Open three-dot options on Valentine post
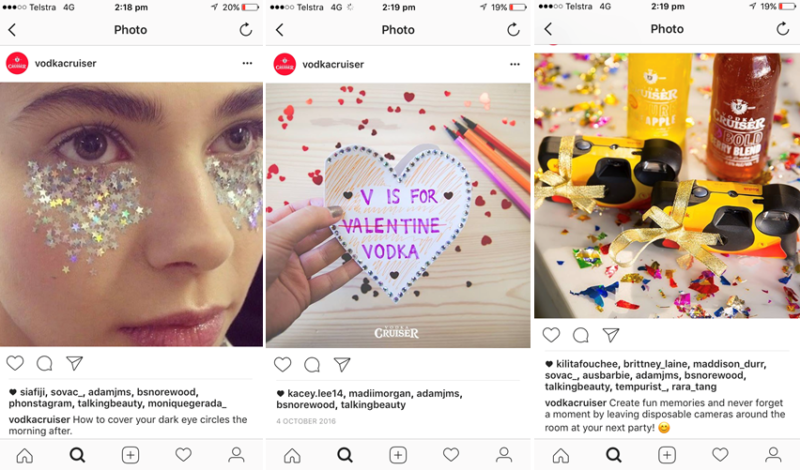This screenshot has width=800, height=470. tap(515, 64)
